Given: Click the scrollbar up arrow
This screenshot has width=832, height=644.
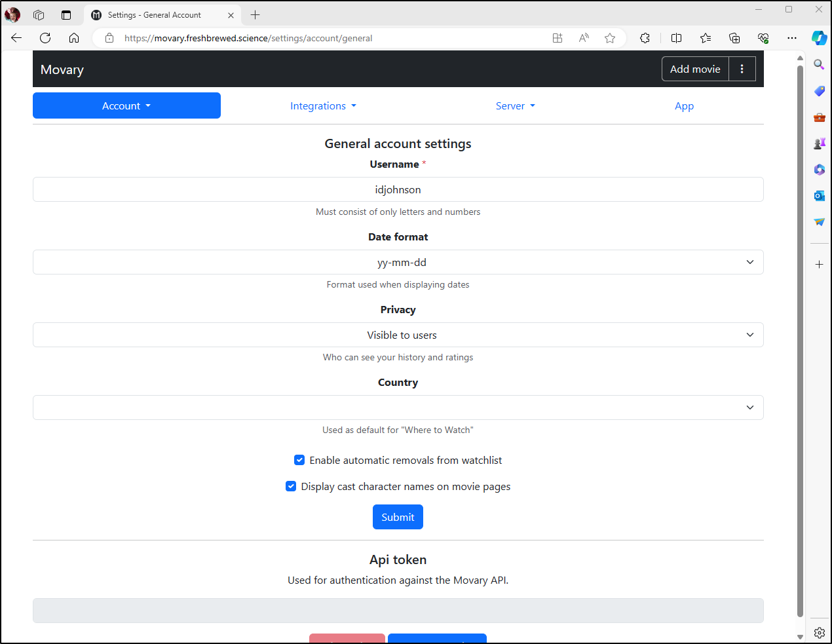Looking at the screenshot, I should tap(800, 58).
